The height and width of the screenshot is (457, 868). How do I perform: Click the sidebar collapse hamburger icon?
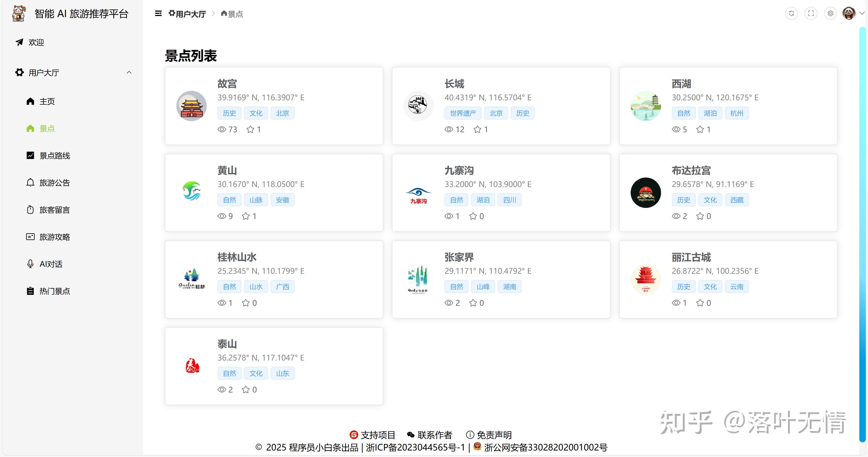(158, 13)
